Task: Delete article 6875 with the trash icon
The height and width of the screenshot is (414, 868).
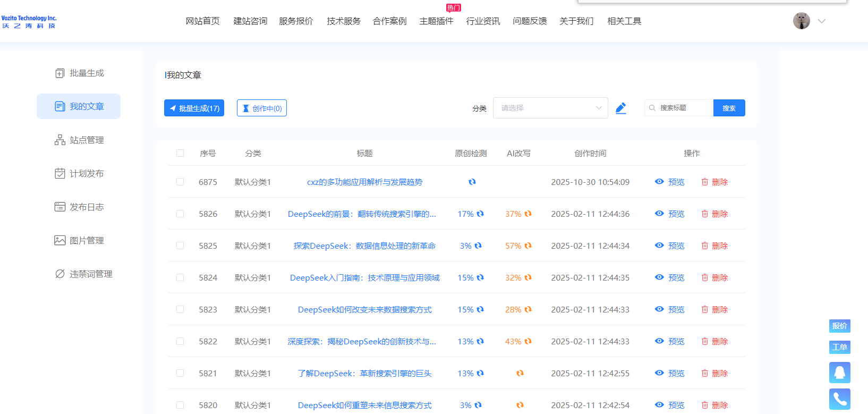Action: pos(705,182)
